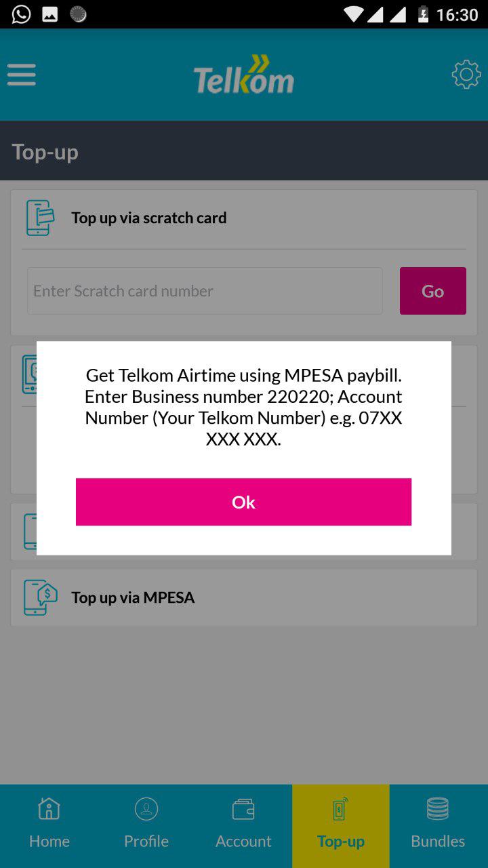The image size is (488, 868).
Task: Tap the scratch card phone icon
Action: tap(41, 218)
